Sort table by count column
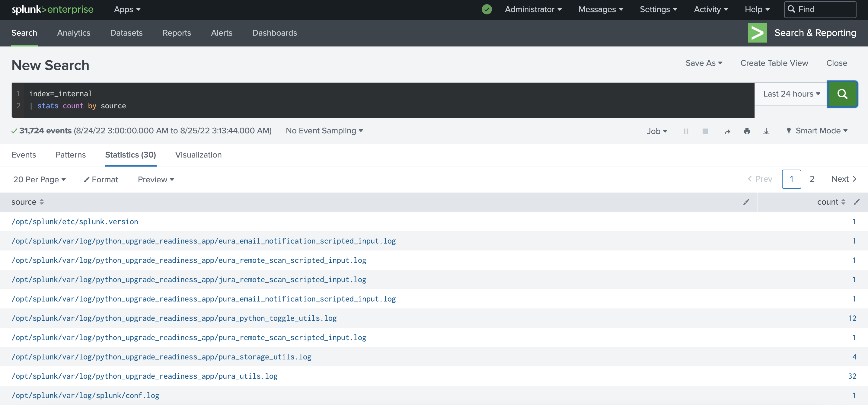The width and height of the screenshot is (868, 405). click(x=831, y=202)
